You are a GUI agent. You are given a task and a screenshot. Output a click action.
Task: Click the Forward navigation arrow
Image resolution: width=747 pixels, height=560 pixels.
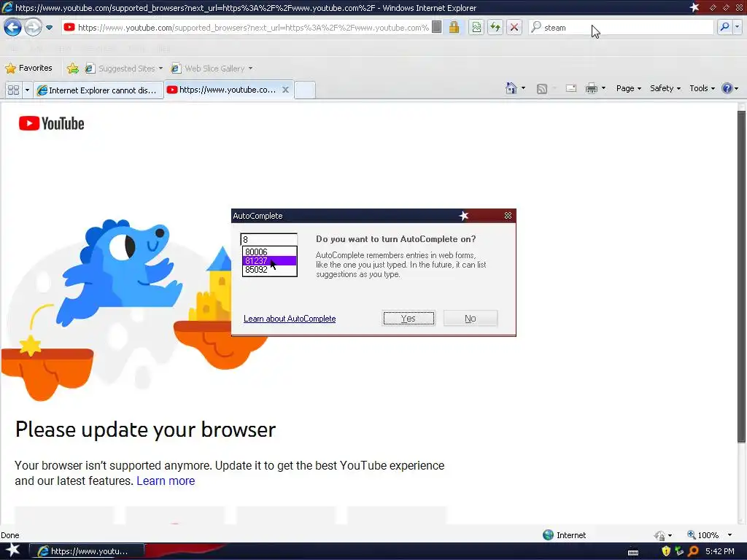click(x=33, y=27)
